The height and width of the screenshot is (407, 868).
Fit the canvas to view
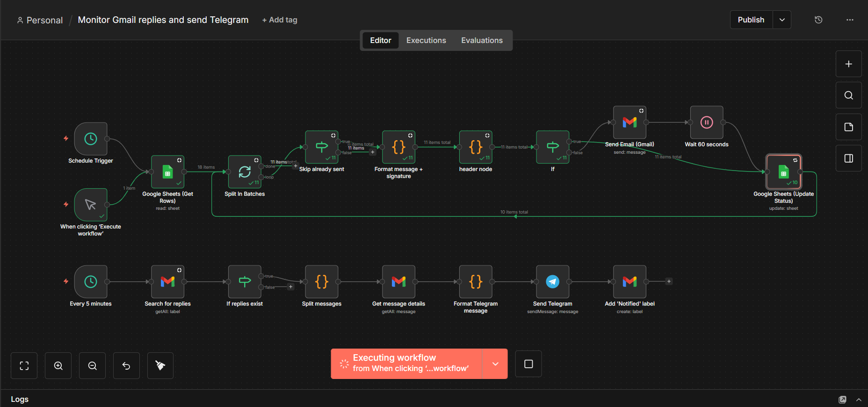coord(24,365)
